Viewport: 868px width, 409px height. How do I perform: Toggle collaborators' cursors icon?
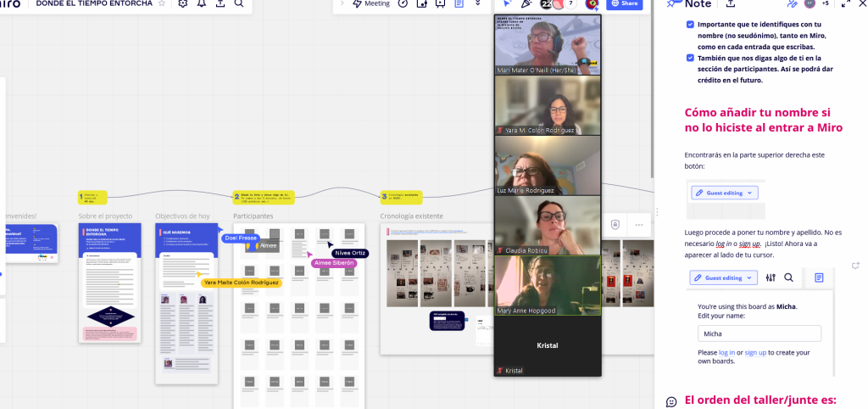[x=507, y=3]
